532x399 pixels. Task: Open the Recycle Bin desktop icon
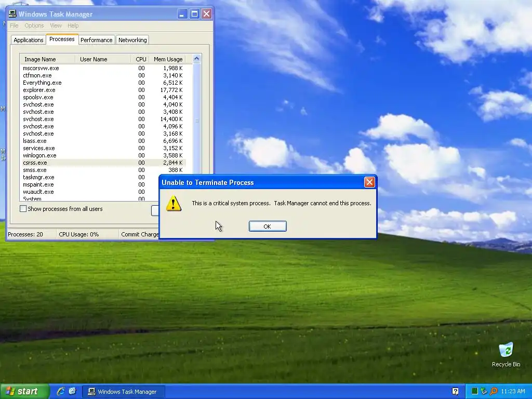click(x=506, y=354)
